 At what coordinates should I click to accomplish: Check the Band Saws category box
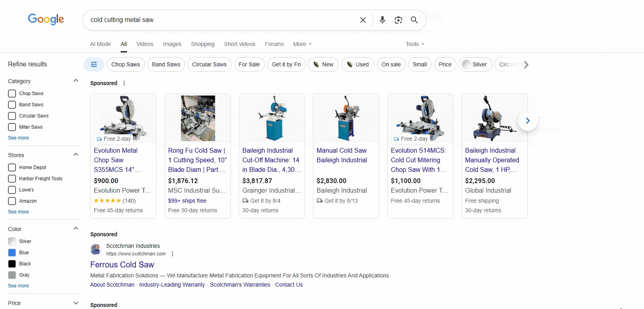[x=12, y=105]
